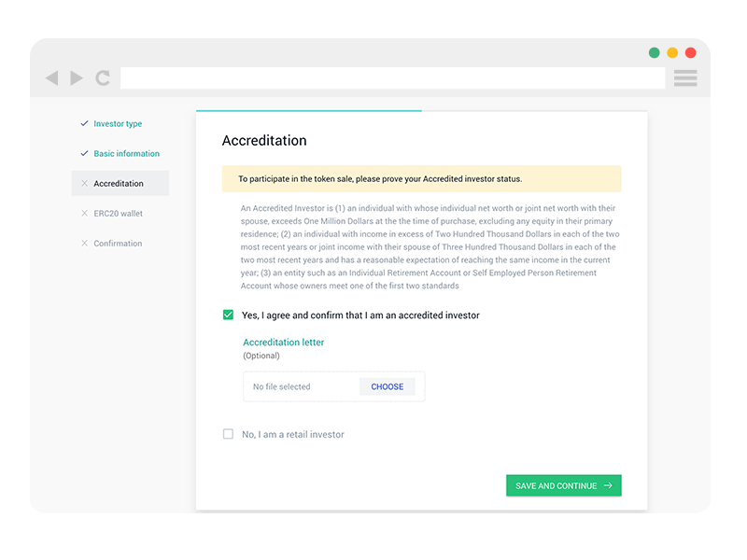Click the checkmark icon beside Investor type

[84, 123]
